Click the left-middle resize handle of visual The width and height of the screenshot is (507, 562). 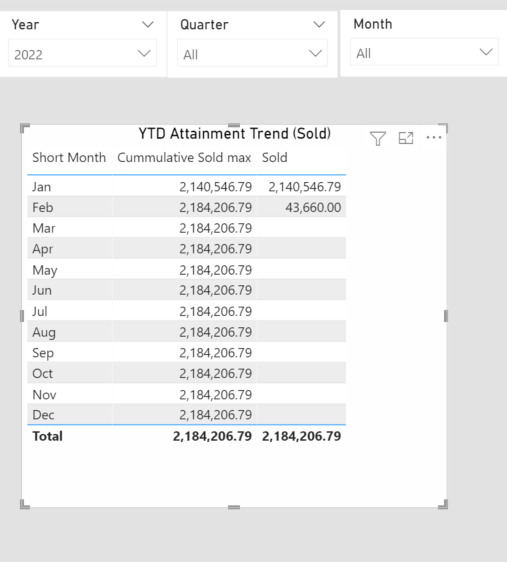click(x=22, y=316)
